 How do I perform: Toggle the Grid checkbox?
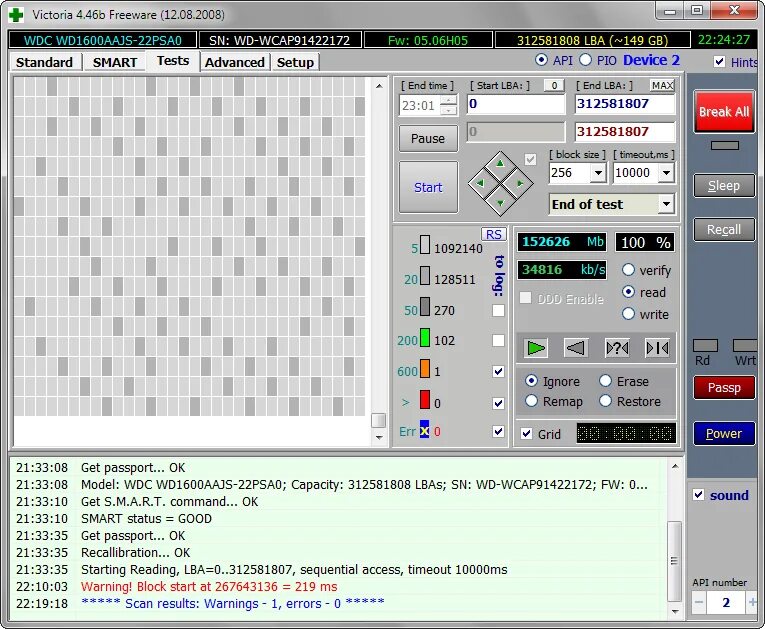[526, 434]
